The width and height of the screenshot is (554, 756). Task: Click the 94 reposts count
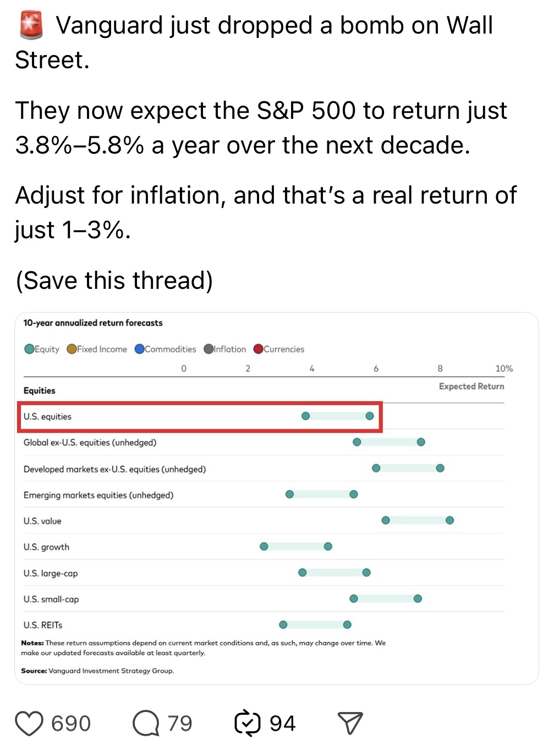point(283,724)
